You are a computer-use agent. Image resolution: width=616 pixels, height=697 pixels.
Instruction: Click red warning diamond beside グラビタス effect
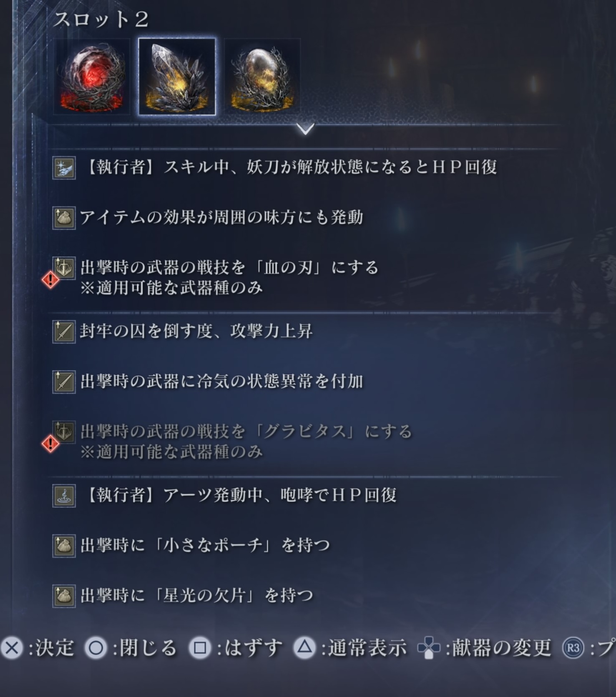pyautogui.click(x=50, y=444)
